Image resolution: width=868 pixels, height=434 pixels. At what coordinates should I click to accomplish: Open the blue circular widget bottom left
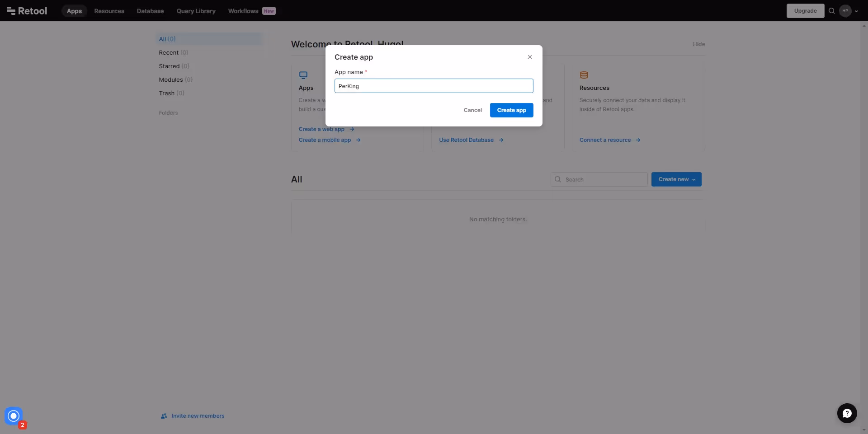click(13, 415)
